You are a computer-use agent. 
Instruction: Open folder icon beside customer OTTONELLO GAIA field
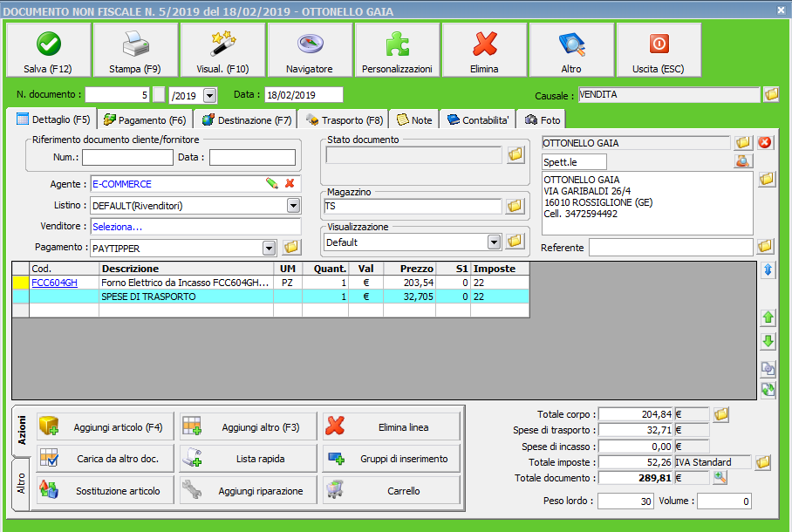[x=743, y=143]
